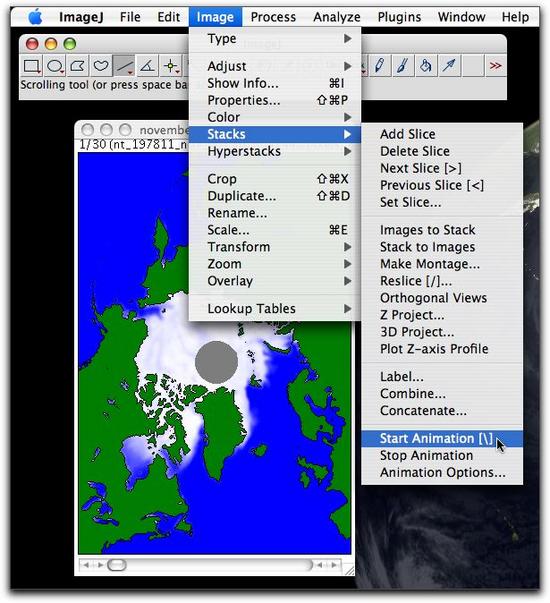
Task: Select the Rectangle selection tool
Action: coord(32,66)
